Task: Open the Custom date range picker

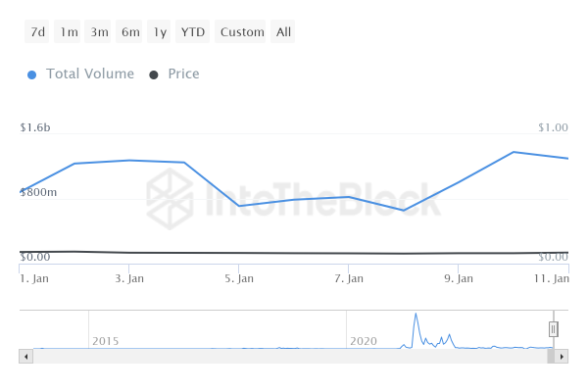Action: (242, 32)
